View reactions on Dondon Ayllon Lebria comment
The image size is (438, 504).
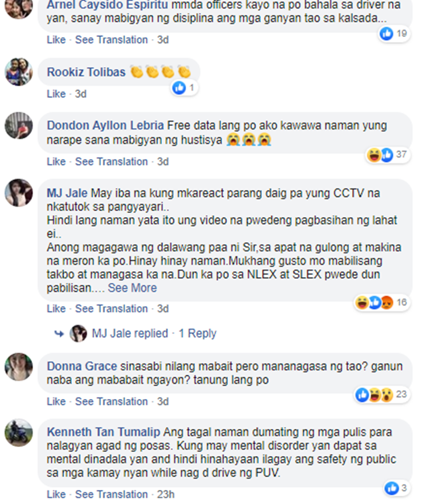tap(388, 155)
